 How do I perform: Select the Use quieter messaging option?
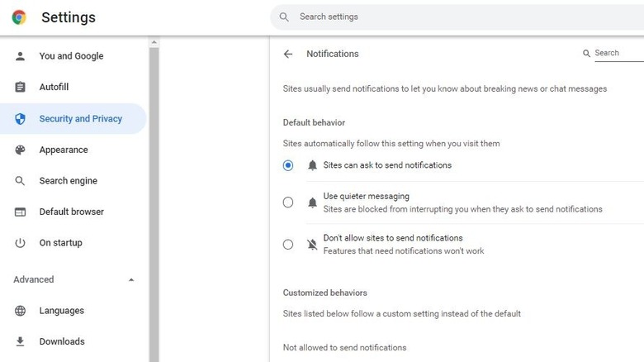288,202
